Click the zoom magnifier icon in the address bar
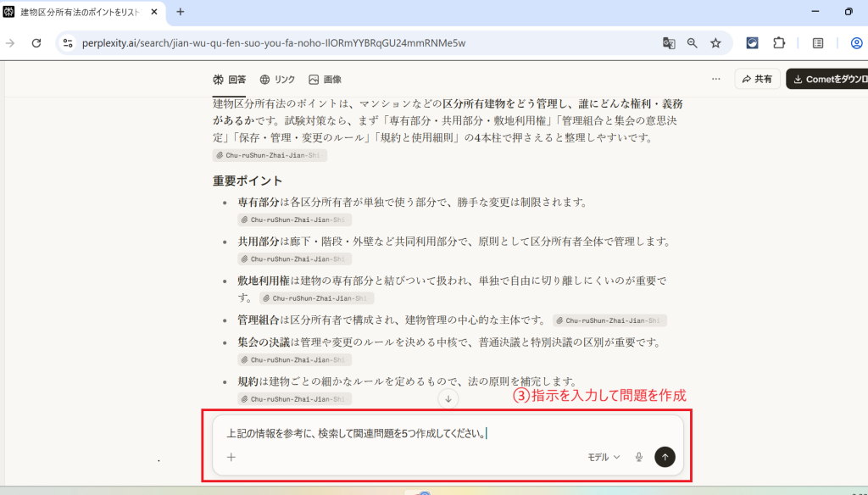The height and width of the screenshot is (495, 868). pos(692,43)
